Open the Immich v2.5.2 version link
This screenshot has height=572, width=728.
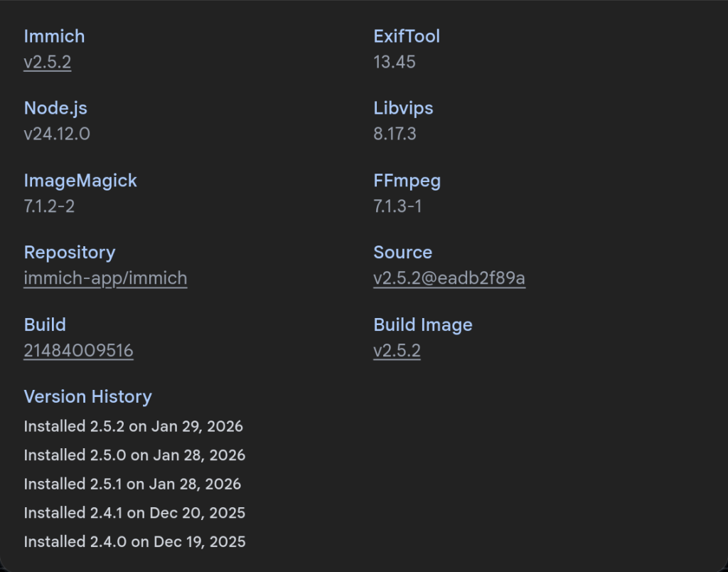tap(47, 62)
